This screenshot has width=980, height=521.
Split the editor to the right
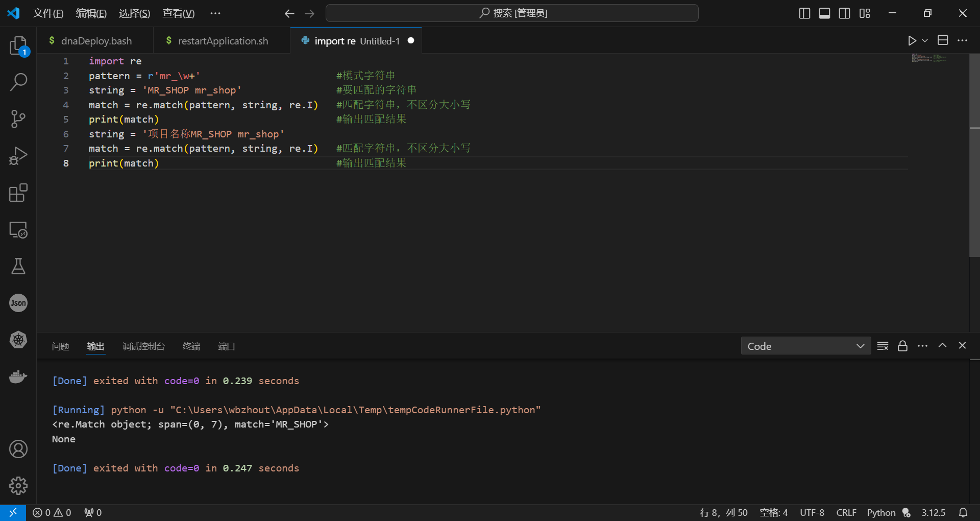click(x=943, y=40)
